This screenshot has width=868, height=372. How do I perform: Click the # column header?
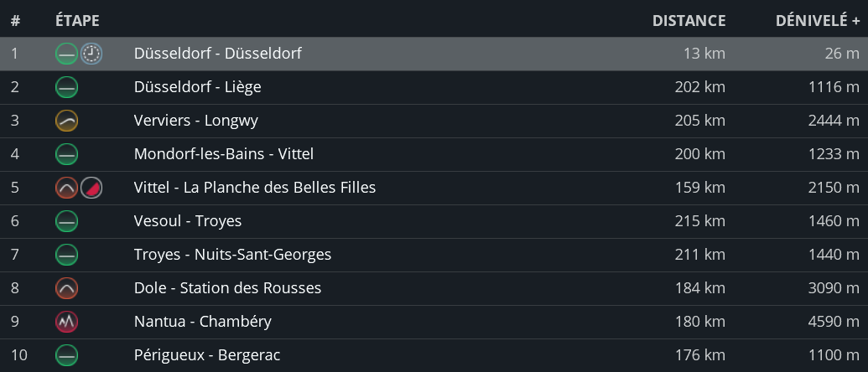[15, 21]
